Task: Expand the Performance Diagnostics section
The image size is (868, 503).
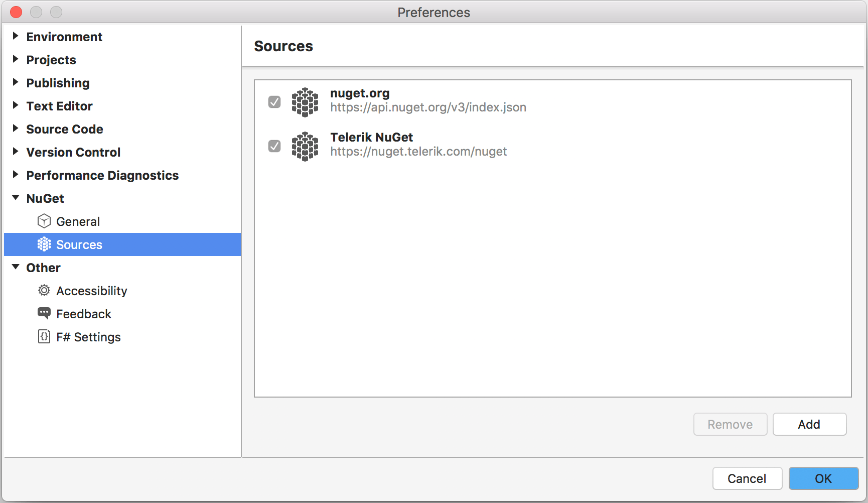Action: 16,174
